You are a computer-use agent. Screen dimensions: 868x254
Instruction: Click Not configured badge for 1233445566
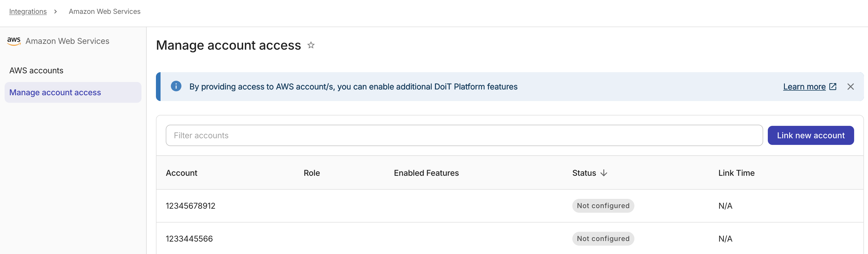tap(603, 239)
